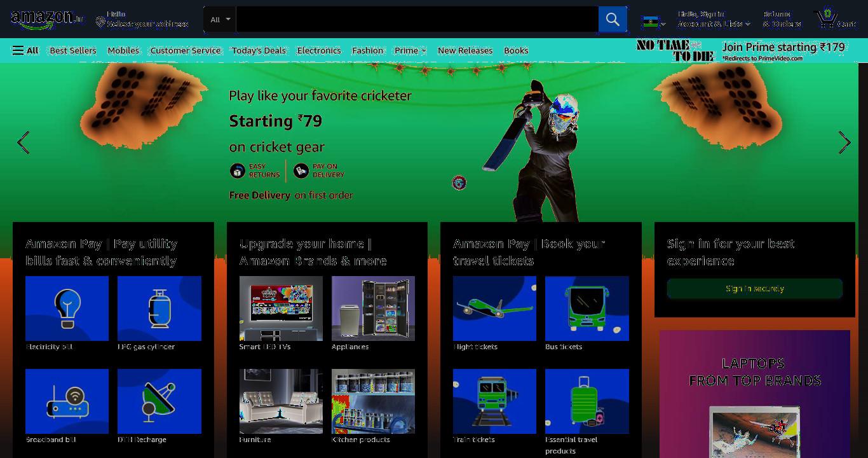Click the LPG gas cylinder icon
868x458 pixels.
click(159, 309)
